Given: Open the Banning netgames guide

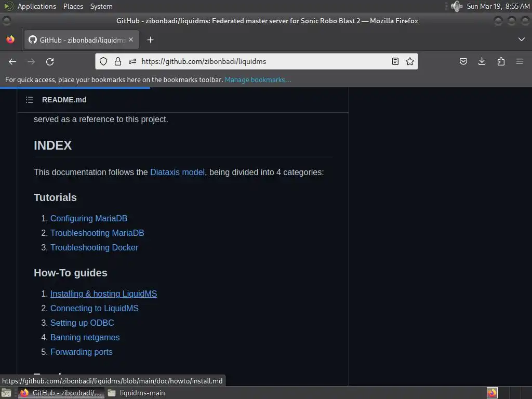Looking at the screenshot, I should click(85, 337).
